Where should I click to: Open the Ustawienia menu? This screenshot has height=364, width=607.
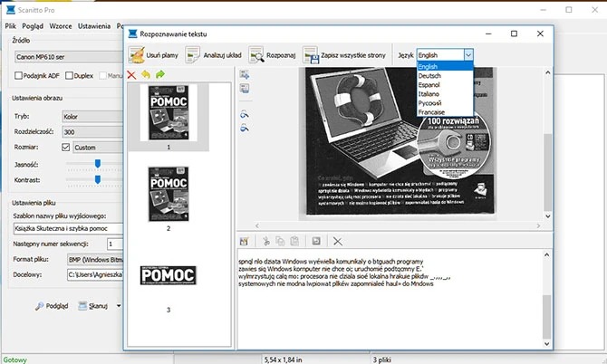pos(94,26)
